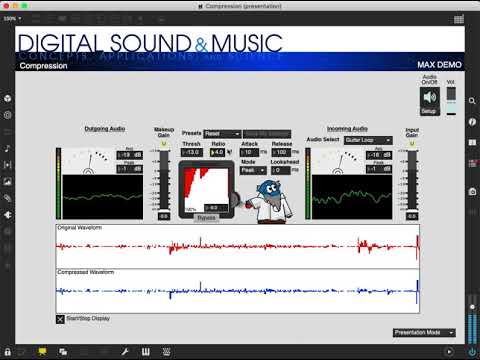Open the Search magnifier icon in right sidebar
480x360 pixels.
pyautogui.click(x=472, y=101)
